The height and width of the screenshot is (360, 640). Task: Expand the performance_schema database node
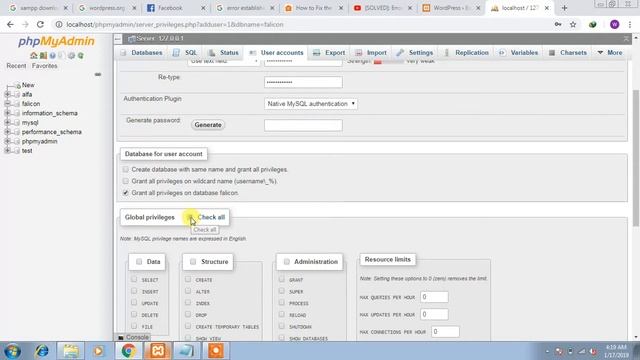7,132
